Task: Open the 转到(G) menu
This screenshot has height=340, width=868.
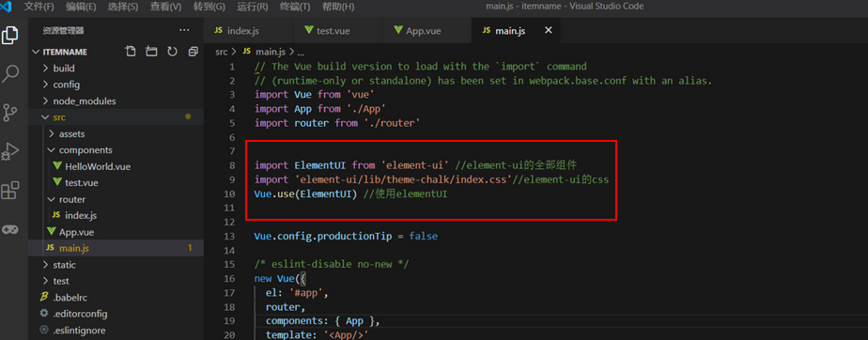Action: pos(209,7)
